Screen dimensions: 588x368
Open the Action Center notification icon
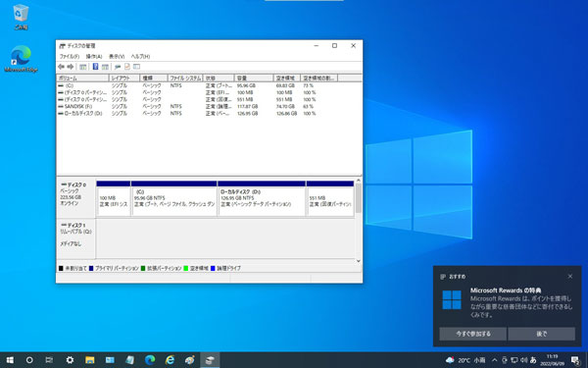[x=575, y=360]
